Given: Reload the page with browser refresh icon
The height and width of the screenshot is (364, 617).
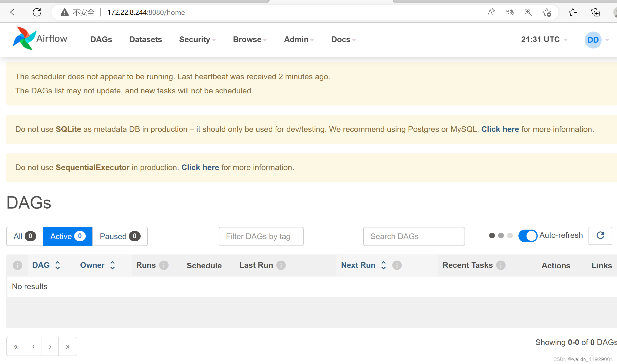Looking at the screenshot, I should [37, 12].
